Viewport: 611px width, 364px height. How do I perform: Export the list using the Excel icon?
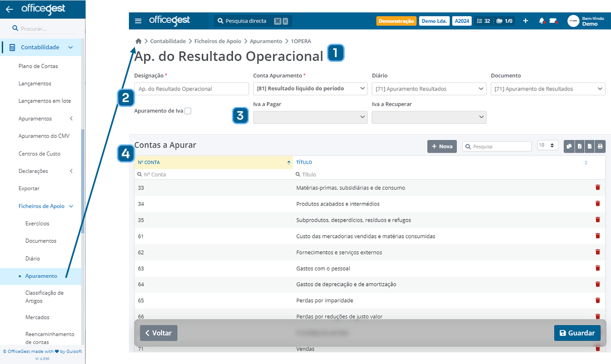[579, 146]
